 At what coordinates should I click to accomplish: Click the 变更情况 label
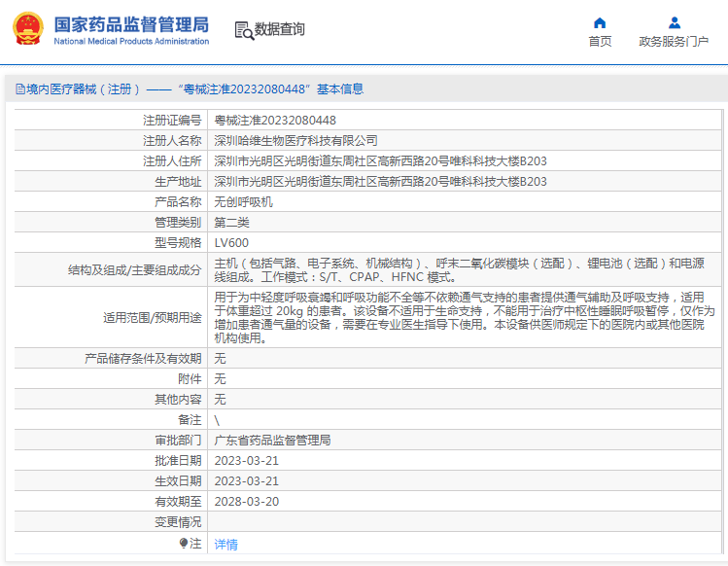point(178,522)
